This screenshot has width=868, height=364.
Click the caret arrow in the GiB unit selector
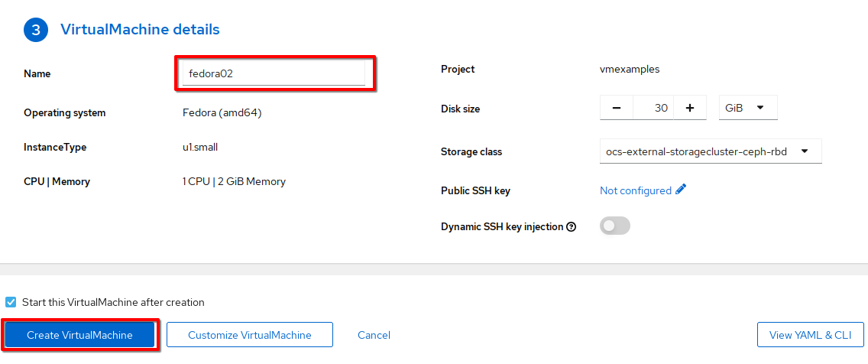click(760, 108)
